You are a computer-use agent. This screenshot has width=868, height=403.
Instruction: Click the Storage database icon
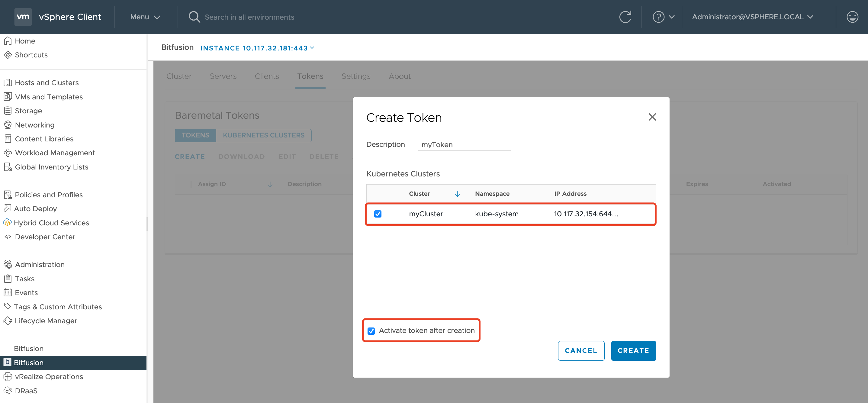click(x=8, y=111)
